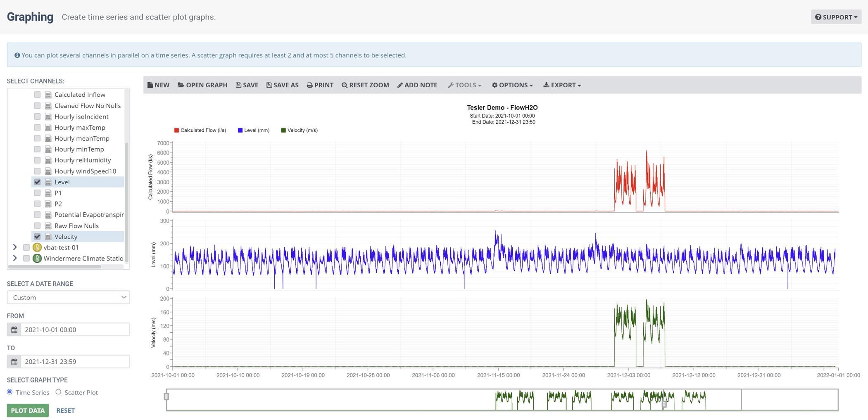Click the PRINT printer icon
868x420 pixels.
tap(309, 85)
